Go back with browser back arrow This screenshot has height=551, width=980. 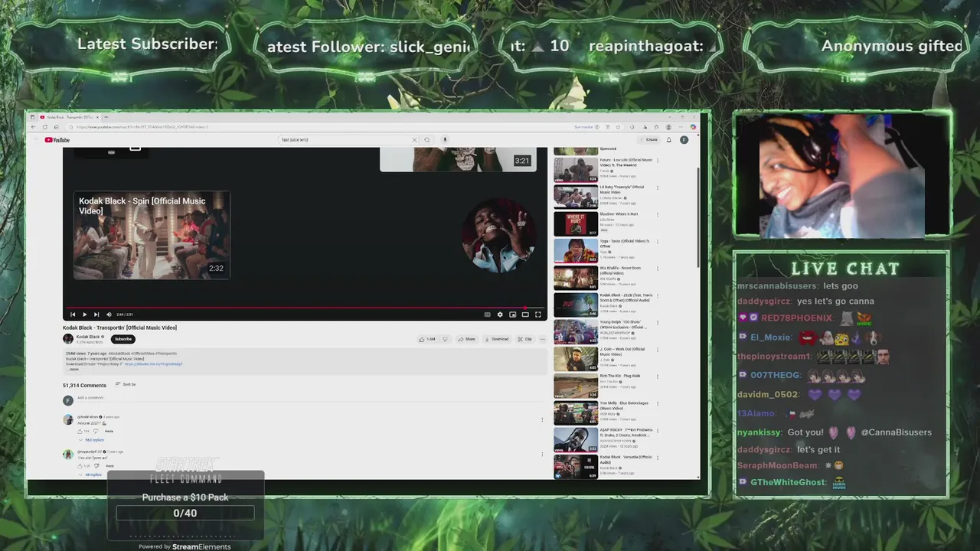[34, 127]
